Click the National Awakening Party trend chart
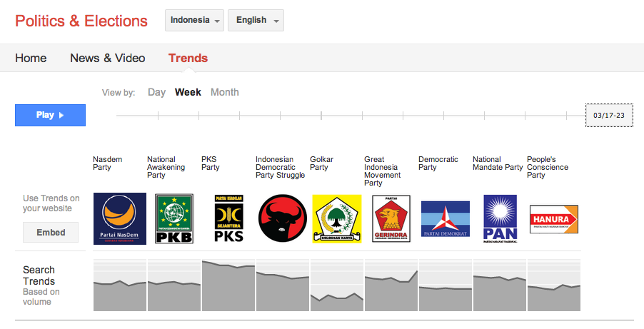The height and width of the screenshot is (329, 644). click(x=174, y=285)
